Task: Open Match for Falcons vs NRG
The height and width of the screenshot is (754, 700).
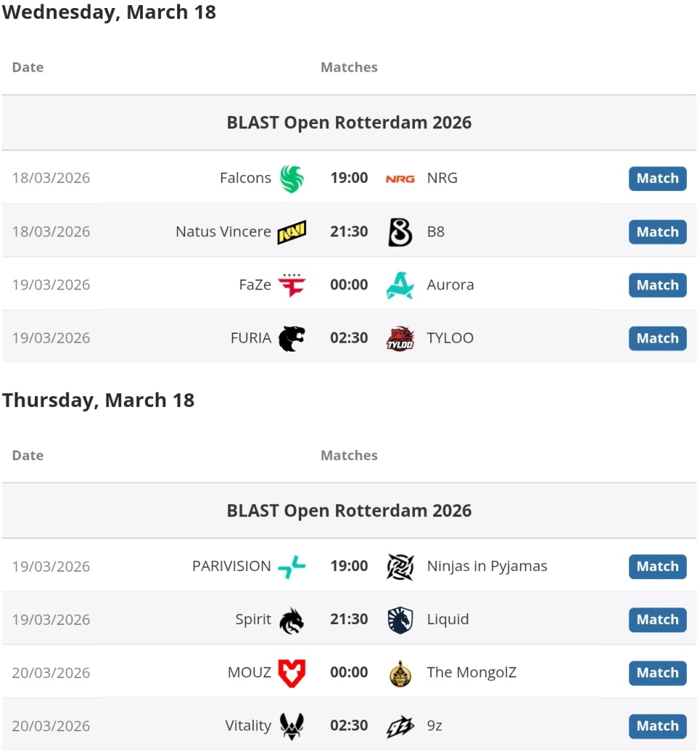Action: coord(657,179)
